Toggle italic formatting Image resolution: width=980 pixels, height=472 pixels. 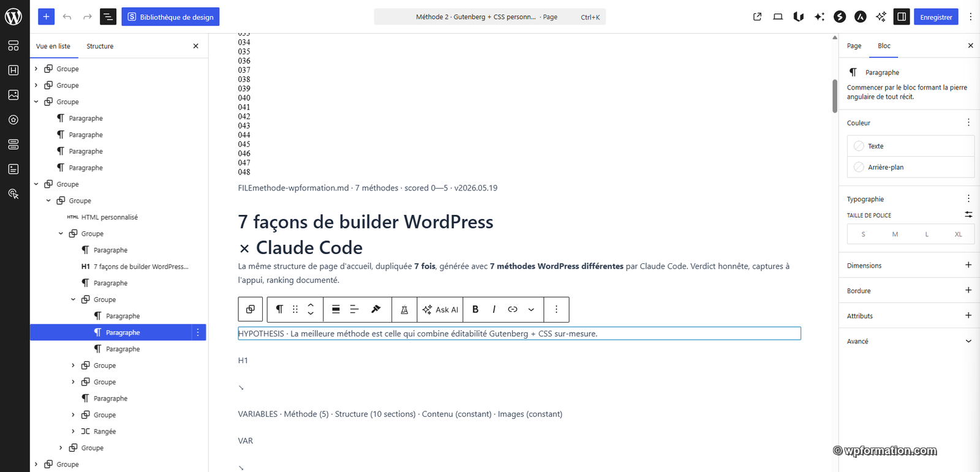point(494,309)
